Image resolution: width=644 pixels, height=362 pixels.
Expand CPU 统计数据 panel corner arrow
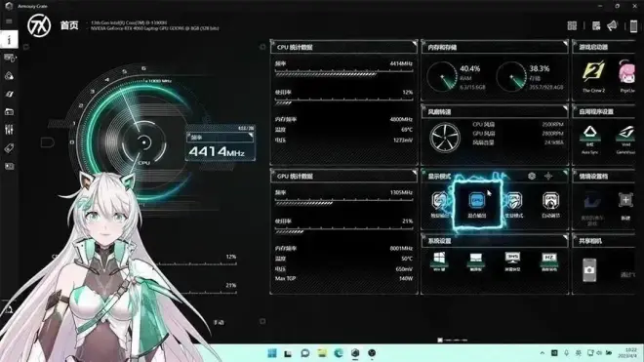click(x=415, y=43)
